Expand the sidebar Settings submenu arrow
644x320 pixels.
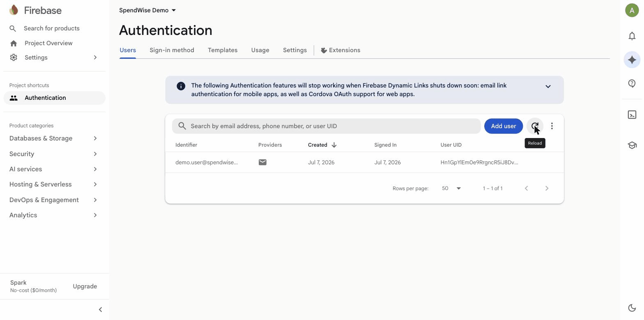pos(95,58)
